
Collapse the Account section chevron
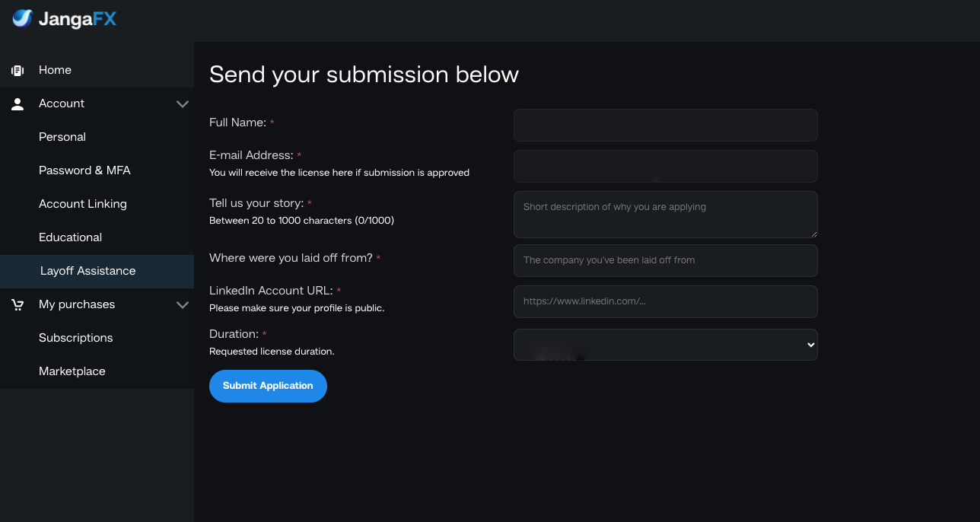coord(183,104)
